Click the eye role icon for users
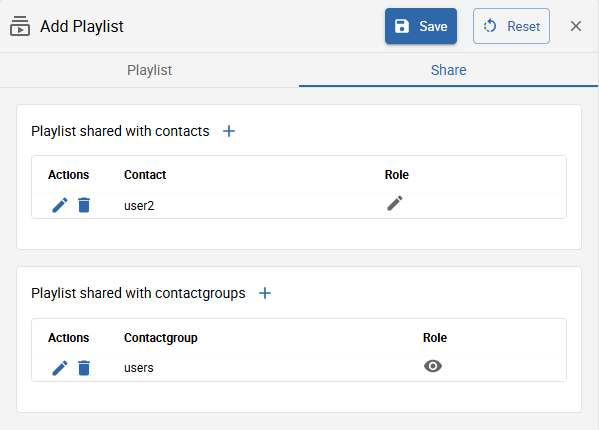 click(433, 366)
